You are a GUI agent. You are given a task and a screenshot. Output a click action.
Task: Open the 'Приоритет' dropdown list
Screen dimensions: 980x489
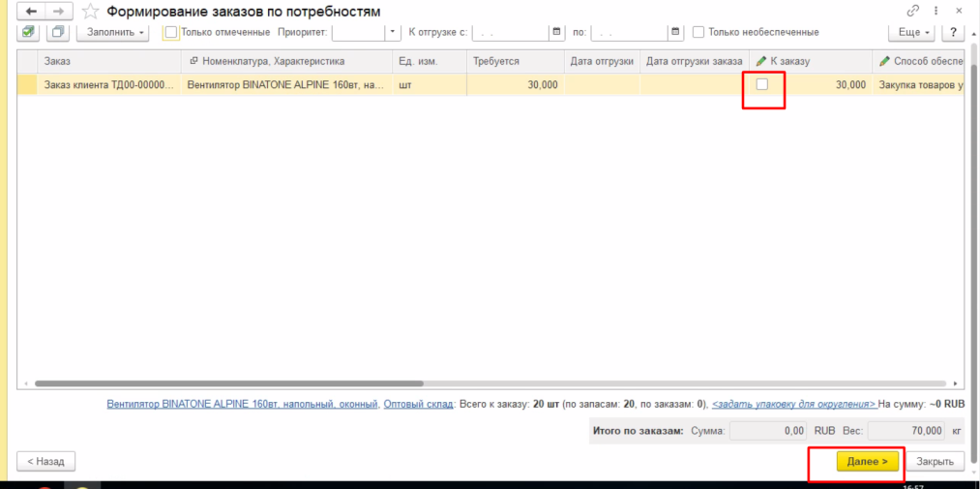point(393,32)
